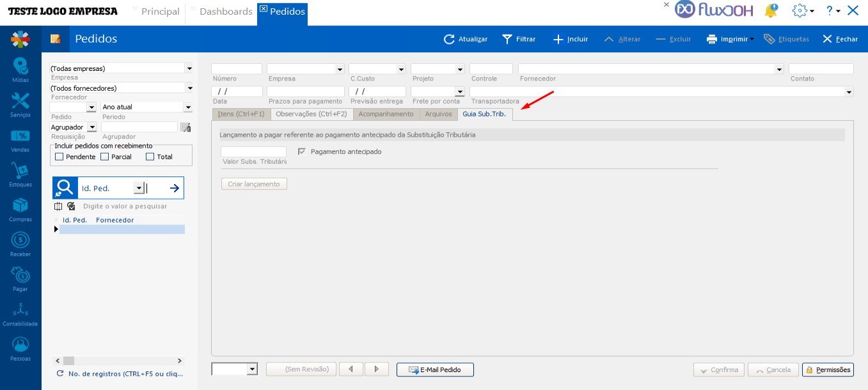Open the Contabilidade sidebar module
Screen dimensions: 868x390
pos(20,313)
